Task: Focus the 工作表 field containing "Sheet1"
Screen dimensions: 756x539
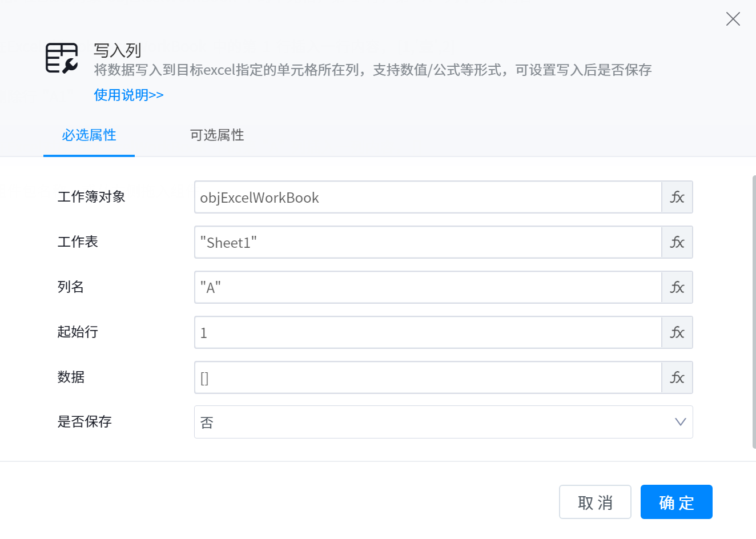Action: point(428,243)
